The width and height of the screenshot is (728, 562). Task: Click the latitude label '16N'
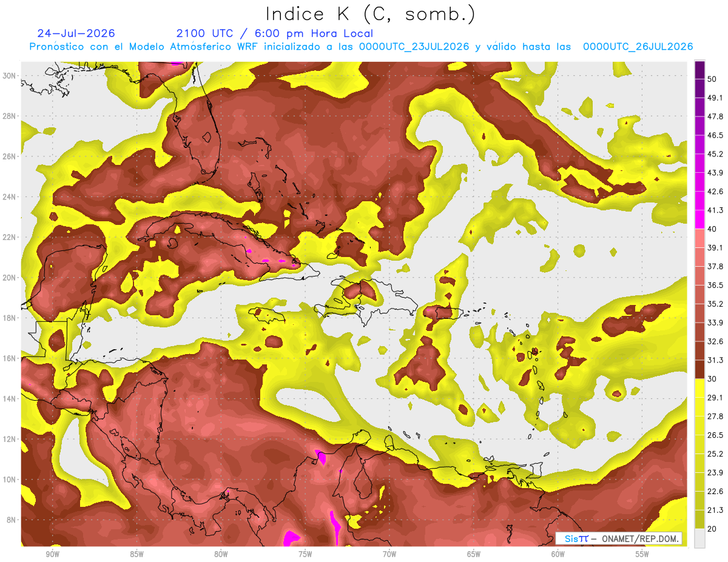[x=10, y=358]
